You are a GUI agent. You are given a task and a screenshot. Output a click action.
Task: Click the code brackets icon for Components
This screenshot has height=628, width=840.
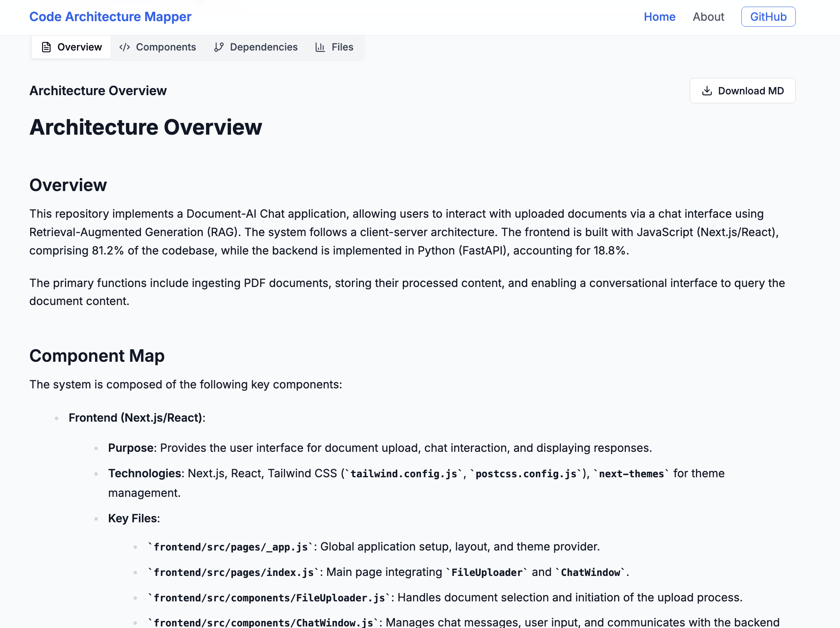coord(124,47)
